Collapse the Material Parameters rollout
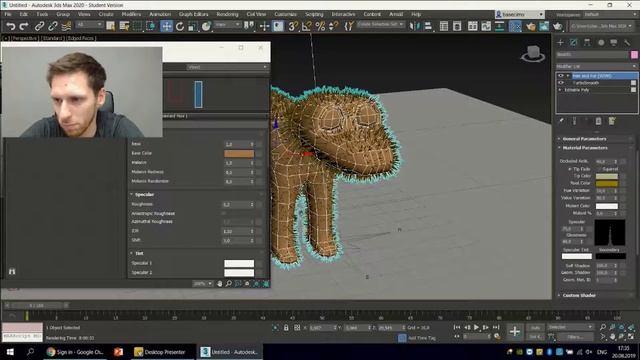 coord(584,148)
